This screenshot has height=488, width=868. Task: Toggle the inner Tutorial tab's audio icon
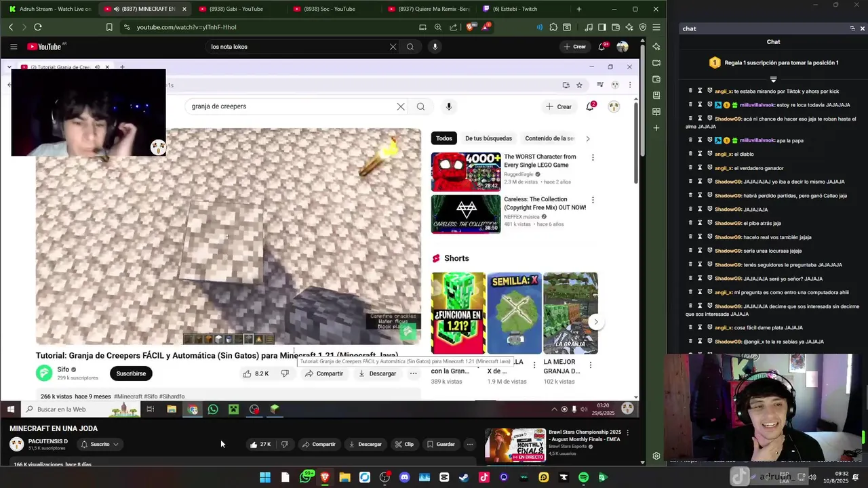pos(97,67)
